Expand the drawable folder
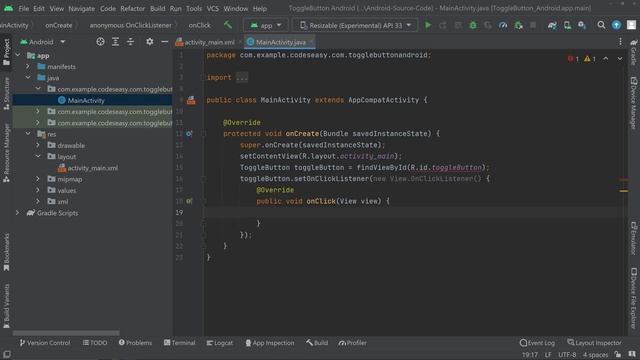This screenshot has height=360, width=640. pos(38,145)
